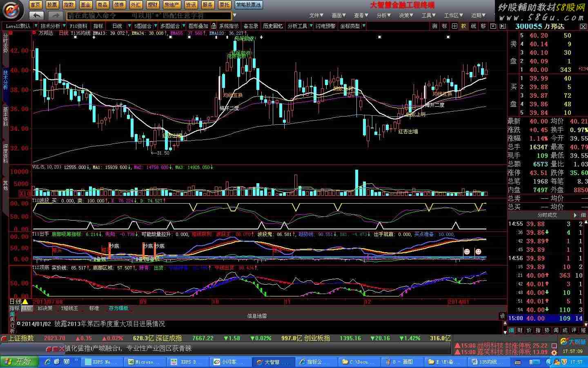Viewport: 588px width, 368px height.
Task: Click the 外汇 forex button
Action: pos(136,5)
